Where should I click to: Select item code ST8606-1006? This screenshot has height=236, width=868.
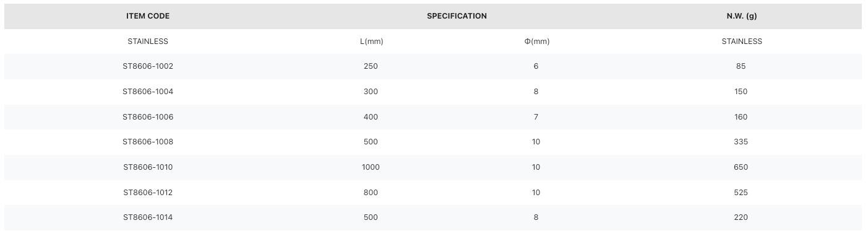coord(148,117)
